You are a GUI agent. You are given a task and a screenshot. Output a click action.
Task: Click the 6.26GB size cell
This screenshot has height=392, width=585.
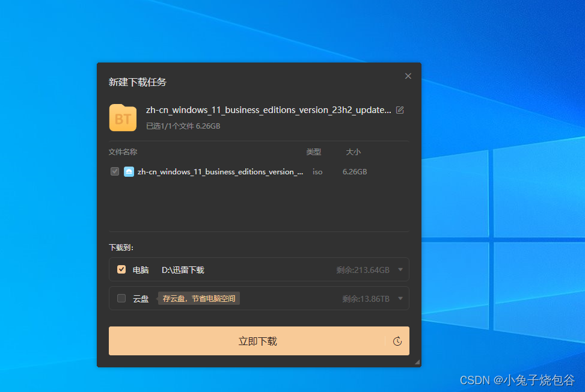click(355, 171)
